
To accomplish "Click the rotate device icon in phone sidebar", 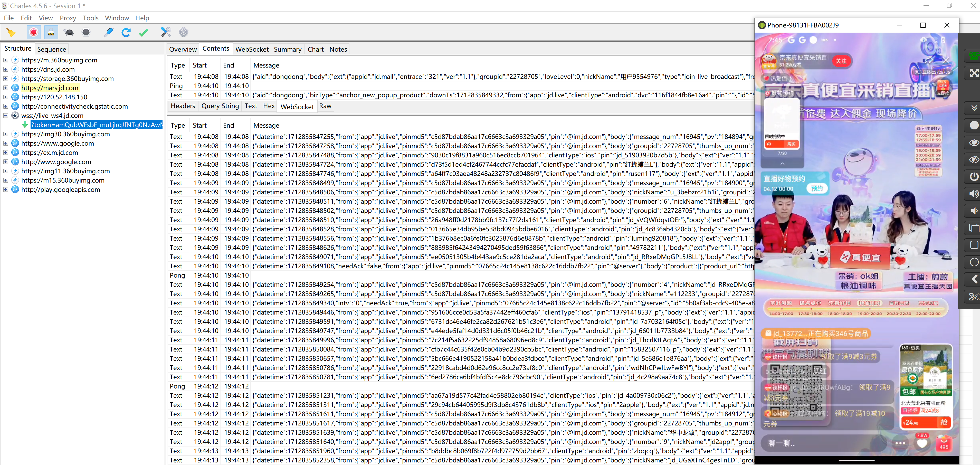I will [974, 228].
